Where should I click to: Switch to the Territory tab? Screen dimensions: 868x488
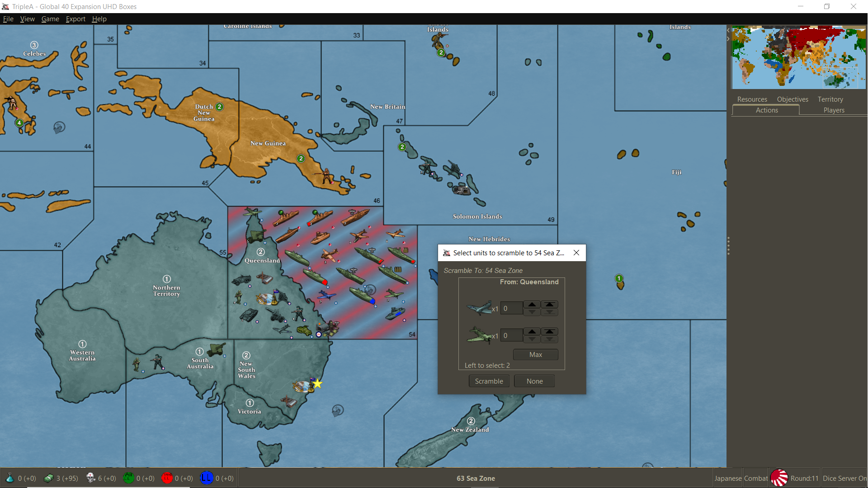pyautogui.click(x=830, y=99)
